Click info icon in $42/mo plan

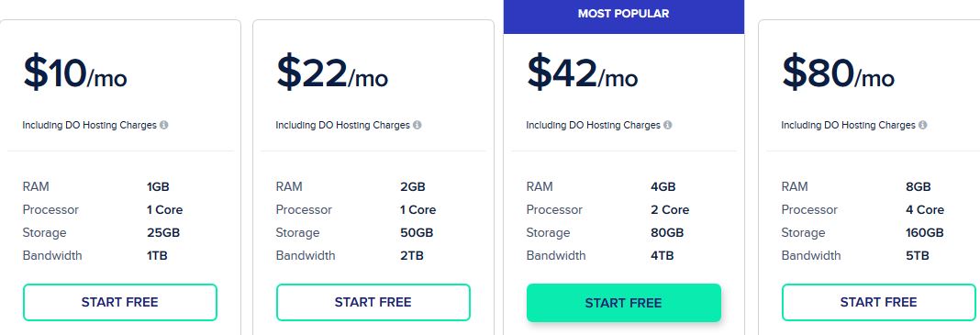click(x=667, y=125)
